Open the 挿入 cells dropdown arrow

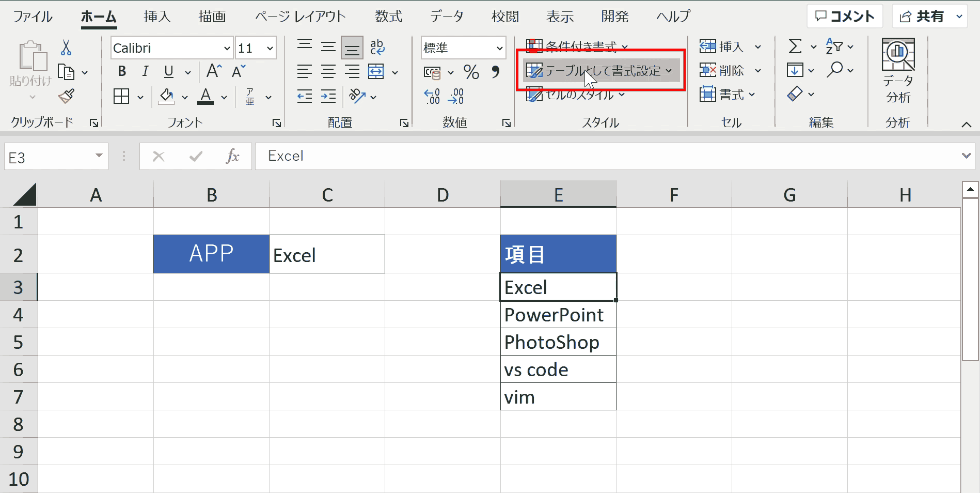coord(758,47)
